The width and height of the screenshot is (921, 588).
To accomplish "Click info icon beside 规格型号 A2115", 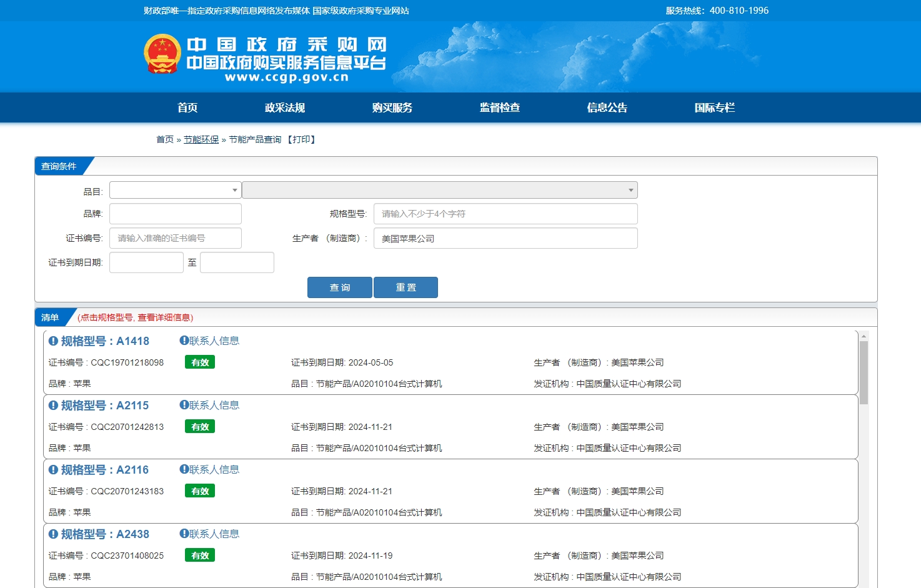I will pos(53,406).
